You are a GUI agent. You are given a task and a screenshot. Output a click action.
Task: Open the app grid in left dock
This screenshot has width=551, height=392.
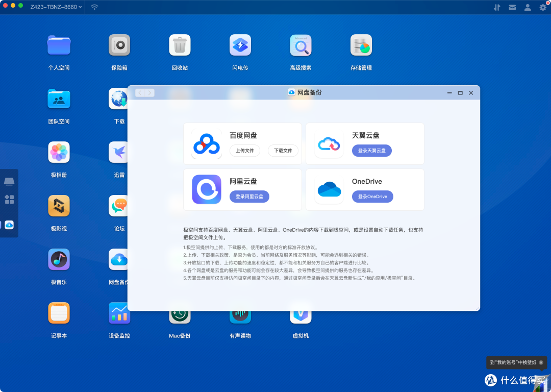[x=9, y=200]
